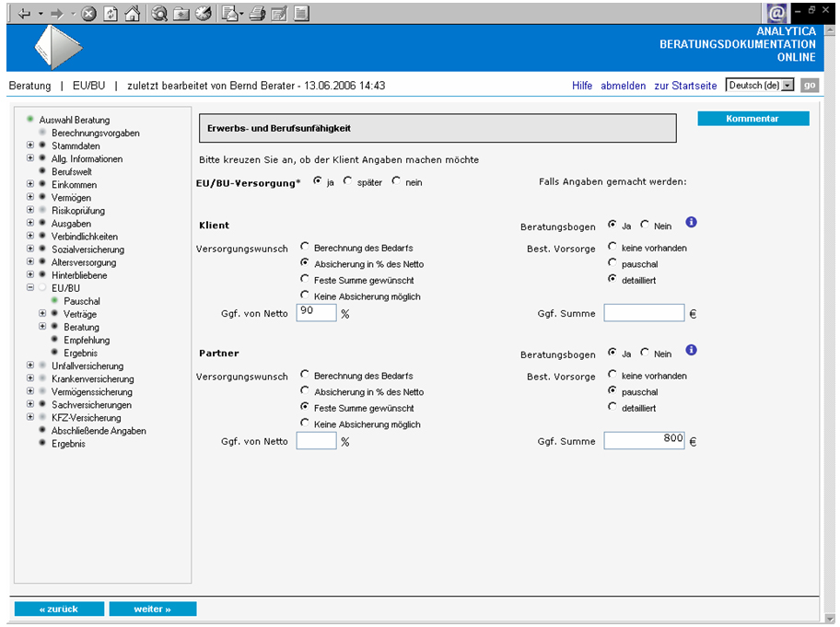
Task: Open the Favorites folder icon
Action: click(181, 13)
